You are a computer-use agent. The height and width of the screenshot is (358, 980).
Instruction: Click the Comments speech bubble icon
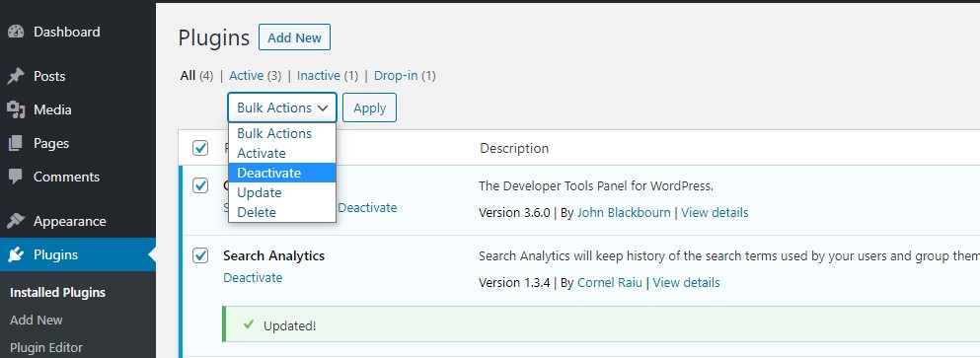coord(16,177)
